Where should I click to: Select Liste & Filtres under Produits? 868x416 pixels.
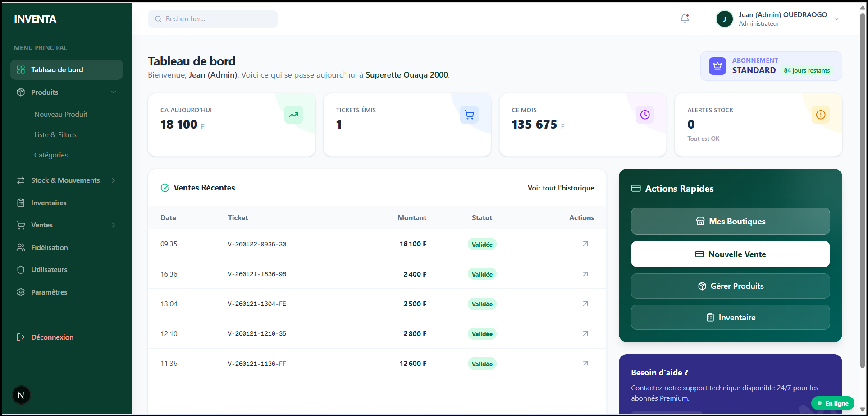click(x=55, y=135)
